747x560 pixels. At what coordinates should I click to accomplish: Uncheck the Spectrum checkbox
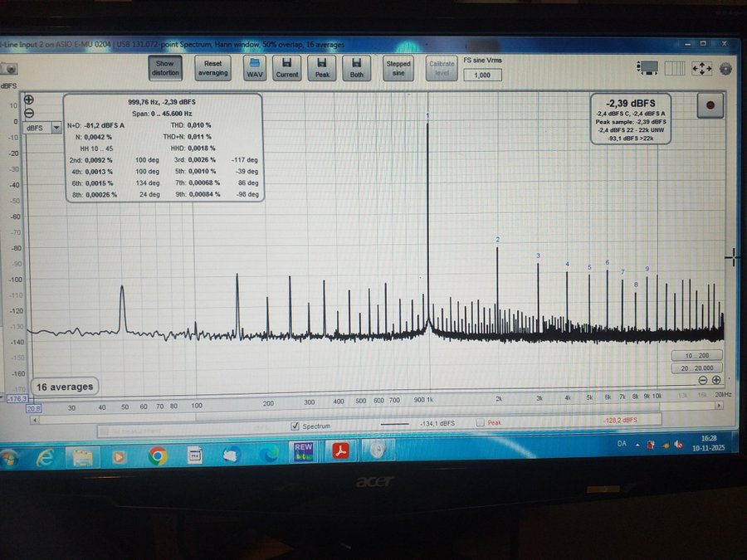tap(295, 426)
